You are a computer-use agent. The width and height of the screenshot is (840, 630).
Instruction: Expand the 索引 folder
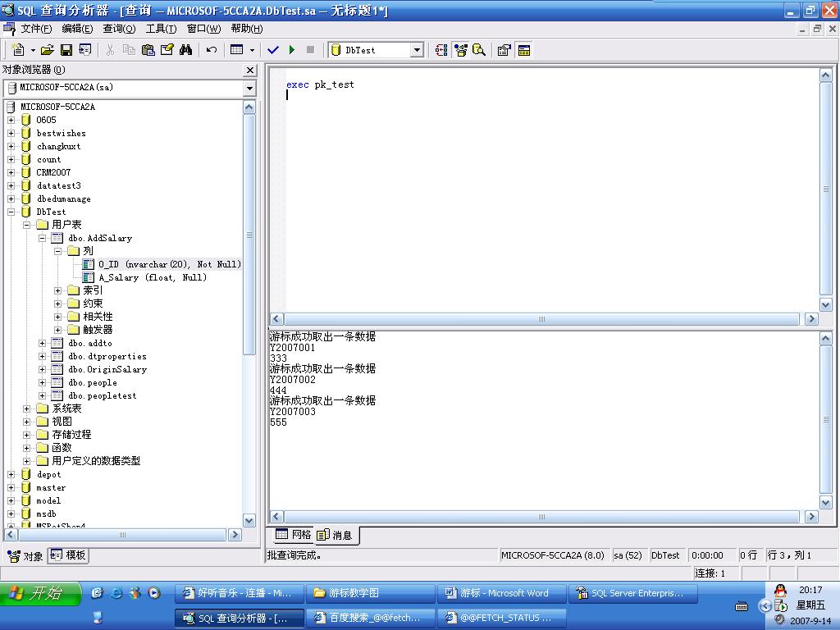58,290
